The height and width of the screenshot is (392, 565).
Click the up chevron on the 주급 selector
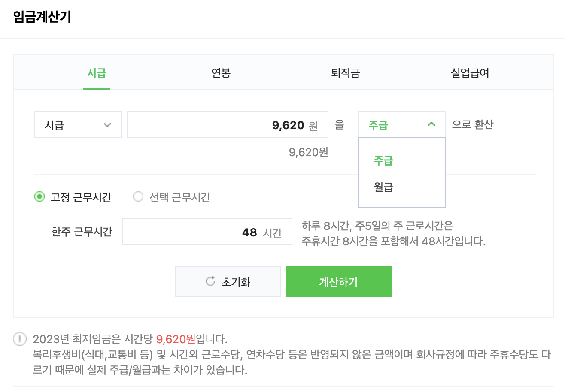coord(432,124)
